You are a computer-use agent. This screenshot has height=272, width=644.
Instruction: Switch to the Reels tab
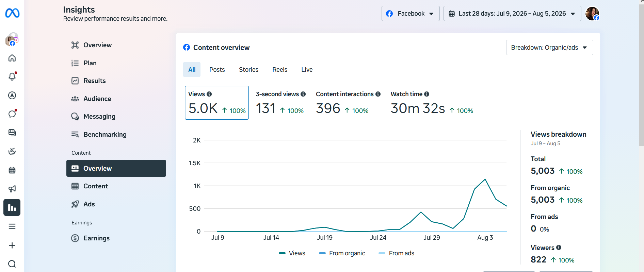point(280,70)
